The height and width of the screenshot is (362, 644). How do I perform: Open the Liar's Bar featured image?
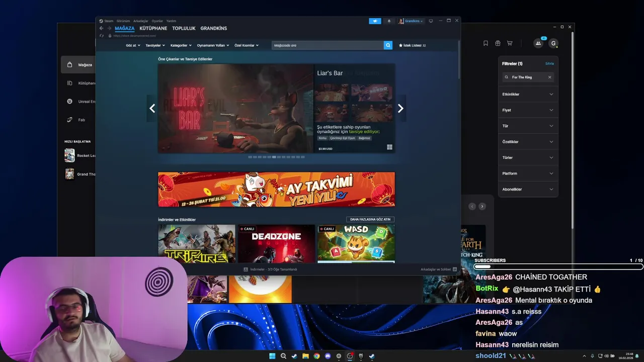pyautogui.click(x=235, y=108)
